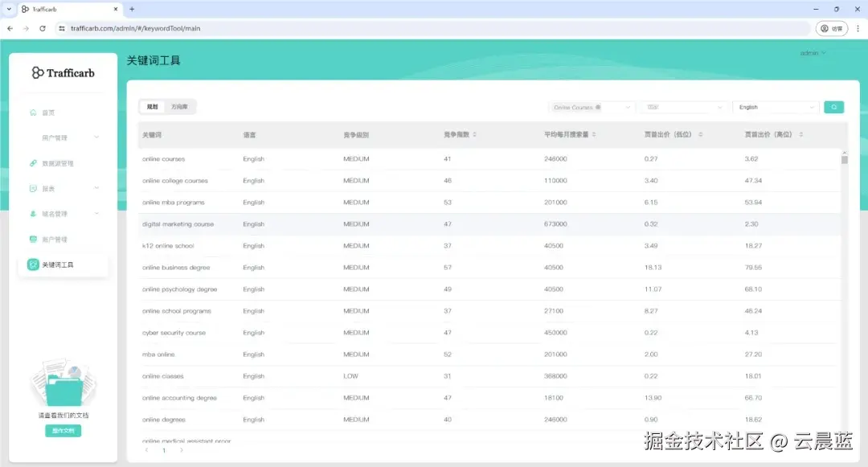The height and width of the screenshot is (467, 868).
Task: Switch to the 规划 tab
Action: (x=152, y=107)
